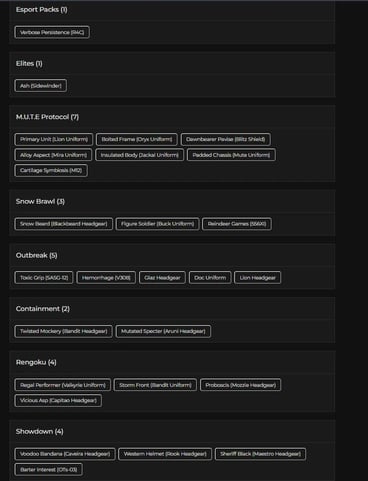Click the Verbose Persistence (R4C) tag
The width and height of the screenshot is (368, 481).
52,32
